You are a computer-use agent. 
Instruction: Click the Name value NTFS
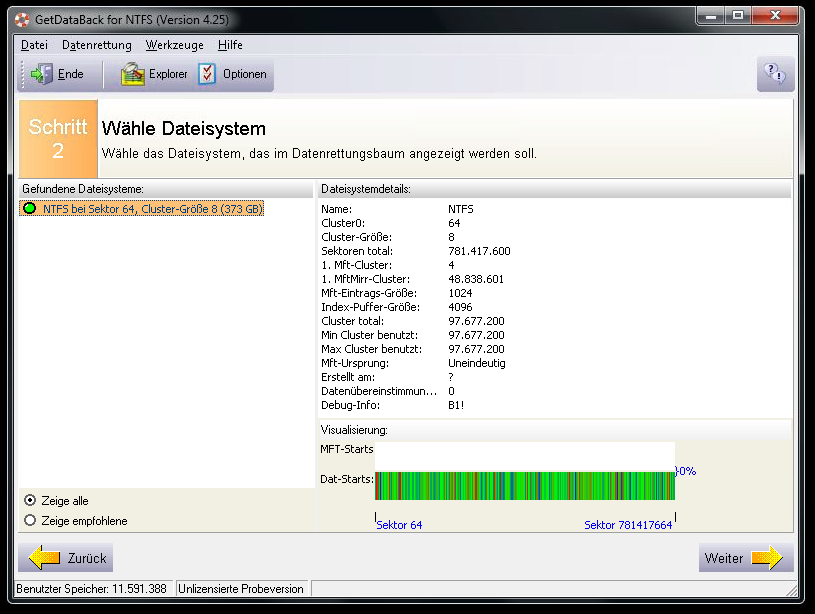point(461,209)
